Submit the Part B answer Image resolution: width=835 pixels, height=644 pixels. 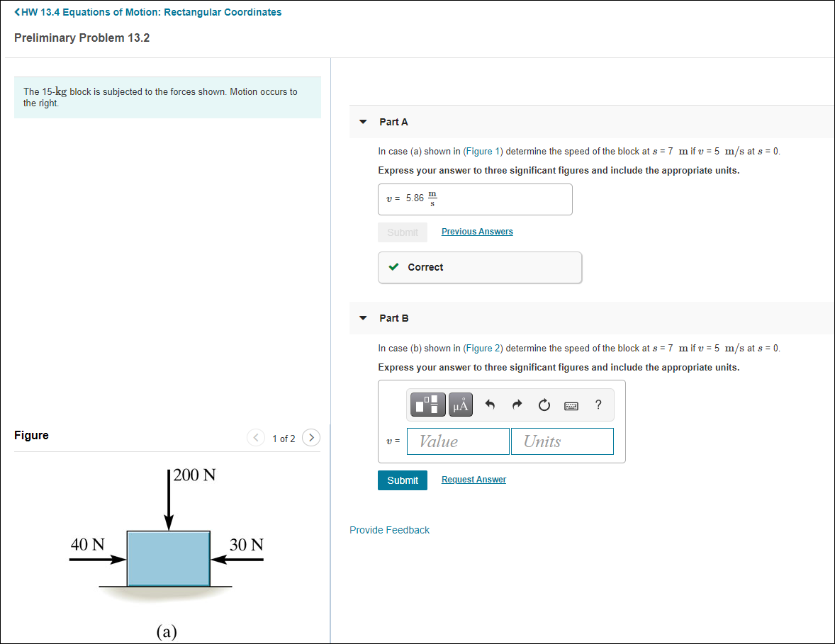(402, 480)
